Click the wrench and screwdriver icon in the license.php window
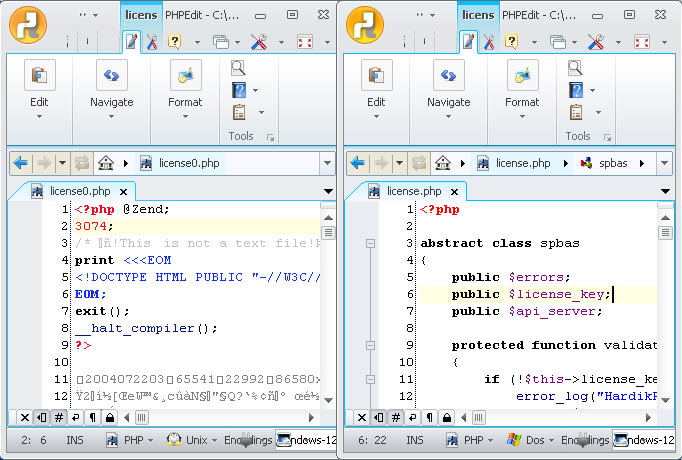The width and height of the screenshot is (682, 460). pyautogui.click(x=596, y=42)
